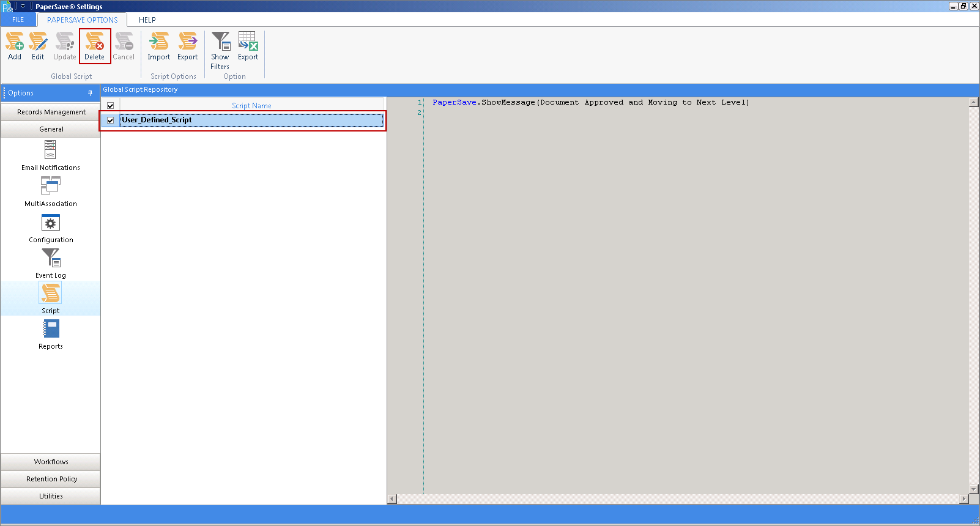Import a script from file
The height and width of the screenshot is (526, 980).
159,46
